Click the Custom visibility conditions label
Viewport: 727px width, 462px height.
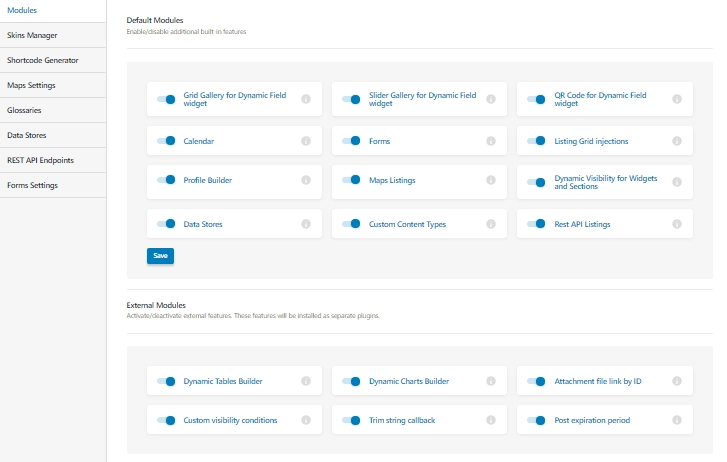(x=230, y=421)
